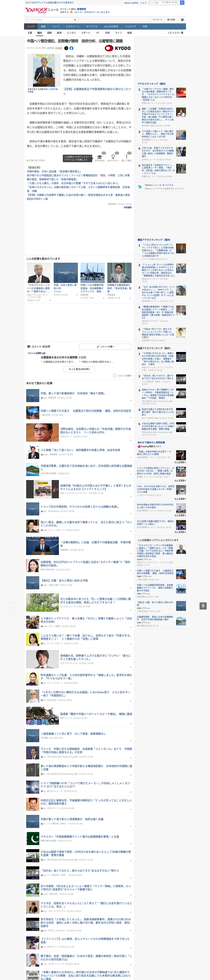Open the press conference photo thumbnail
This screenshot has height=980, width=210.
tap(44, 70)
